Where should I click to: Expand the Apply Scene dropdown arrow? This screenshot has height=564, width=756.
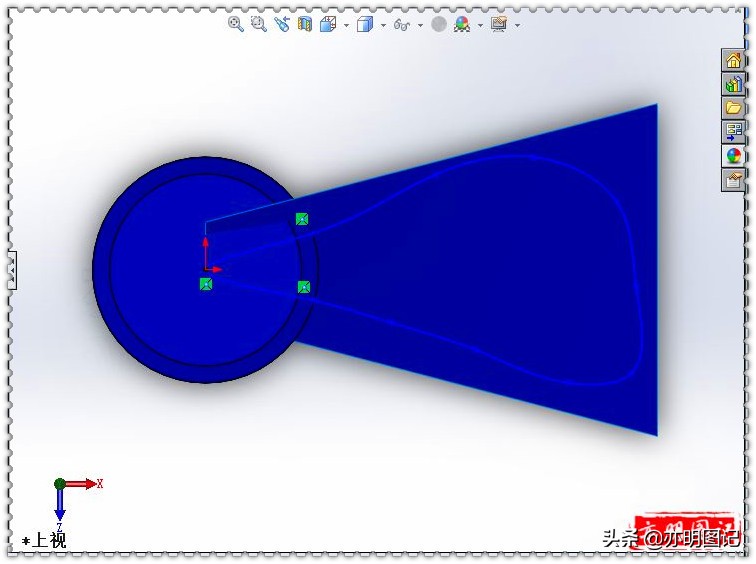coord(480,25)
